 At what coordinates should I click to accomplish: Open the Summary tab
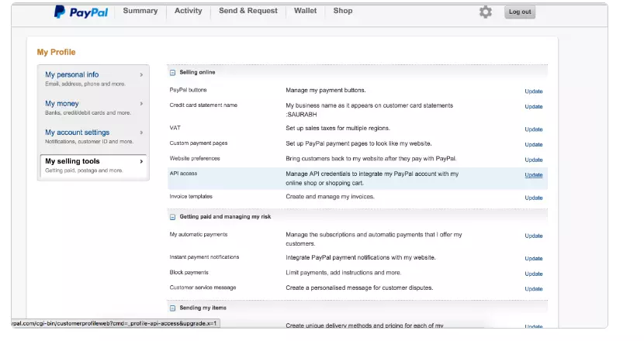(140, 11)
